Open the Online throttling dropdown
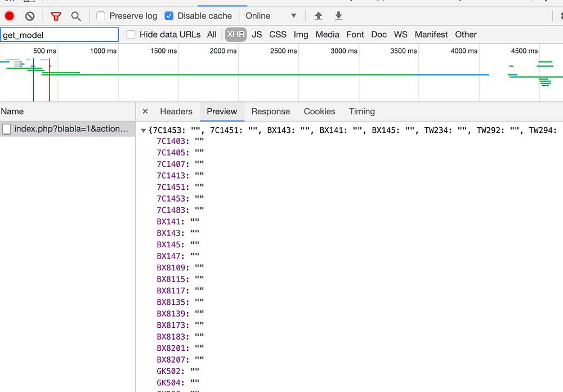The width and height of the screenshot is (563, 392). coord(270,16)
